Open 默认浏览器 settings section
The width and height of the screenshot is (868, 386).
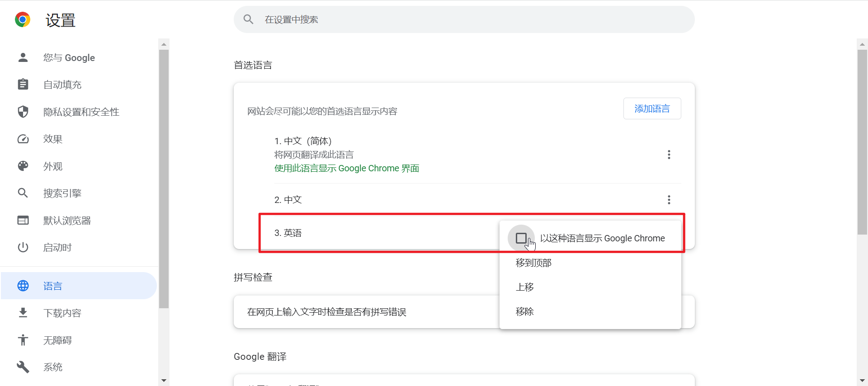click(x=79, y=220)
